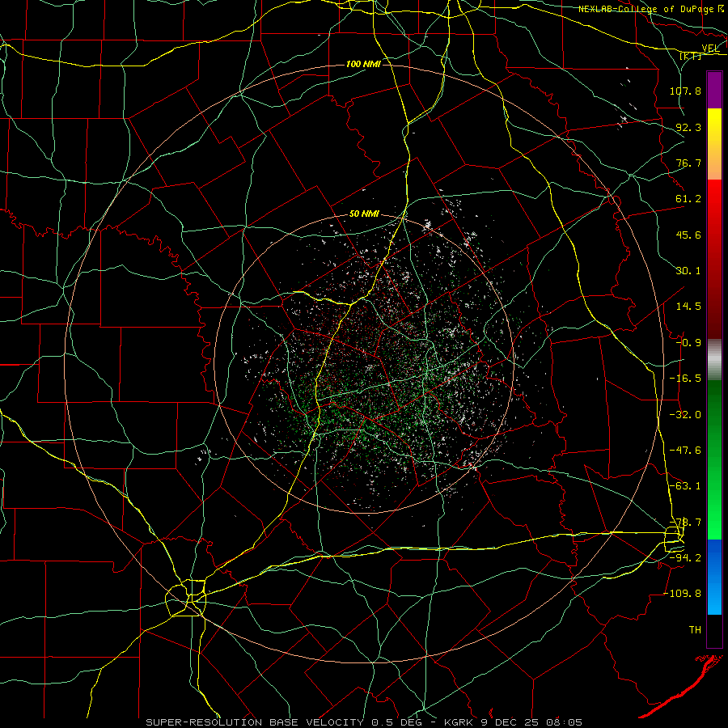Click the 107.8 value on velocity scale
728x728 pixels.
[x=685, y=91]
